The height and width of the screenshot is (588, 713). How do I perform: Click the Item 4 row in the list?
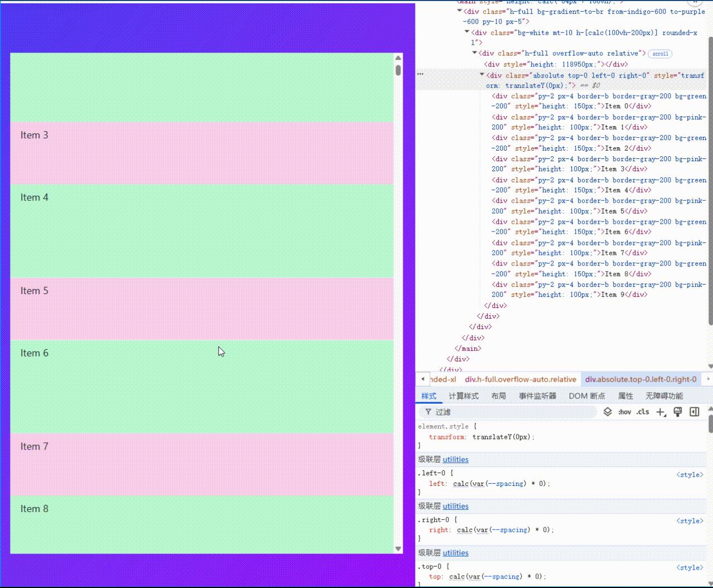[201, 232]
